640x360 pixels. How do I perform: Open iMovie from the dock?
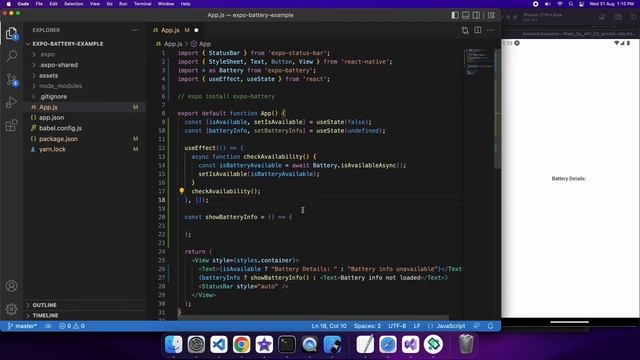[264, 344]
